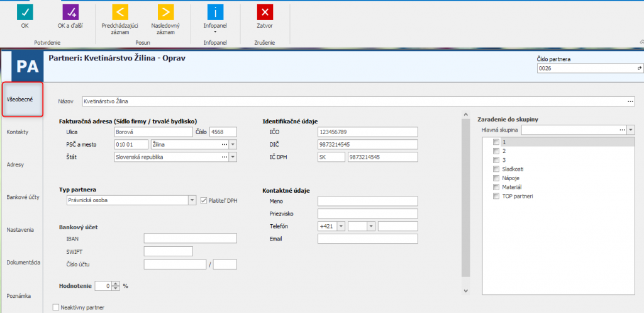Click the Priezvisko input field

[367, 213]
